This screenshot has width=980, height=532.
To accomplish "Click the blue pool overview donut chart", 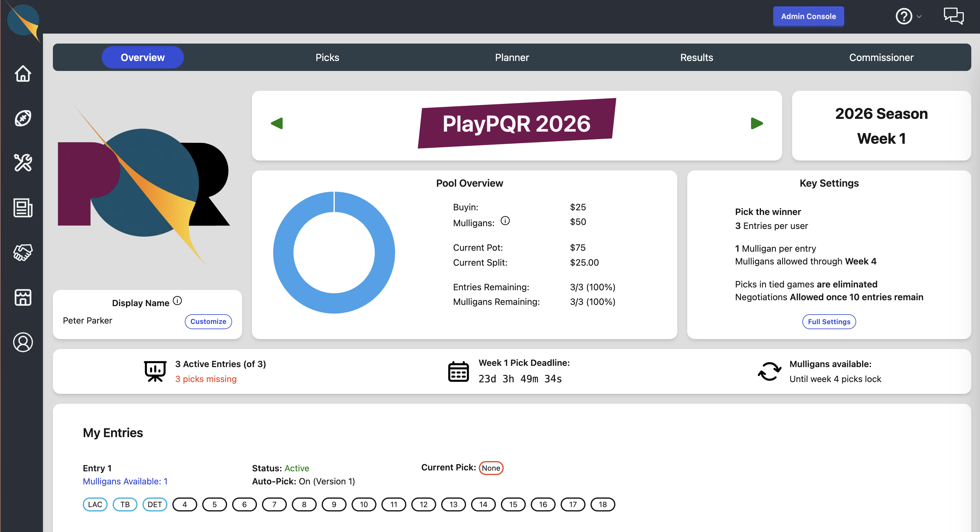I will 334,252.
